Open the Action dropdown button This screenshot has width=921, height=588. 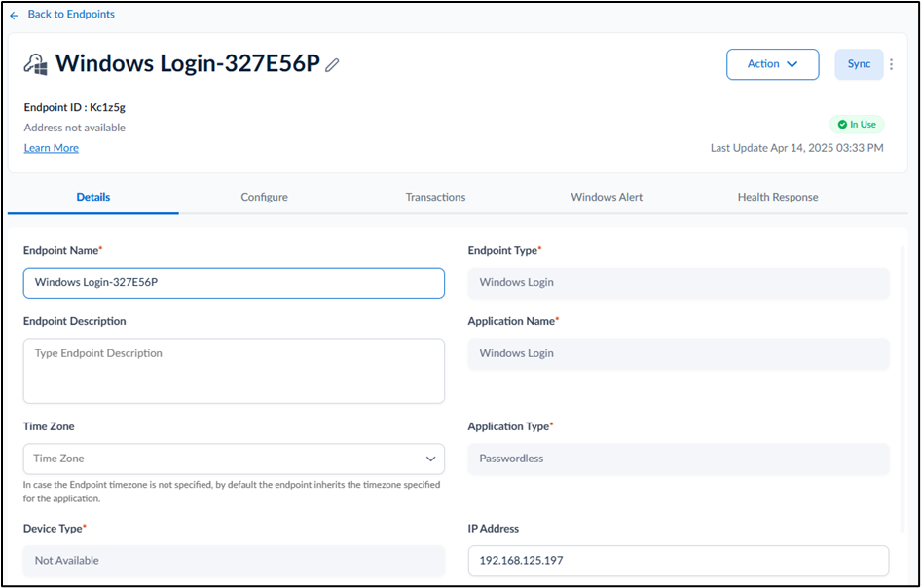click(x=772, y=64)
